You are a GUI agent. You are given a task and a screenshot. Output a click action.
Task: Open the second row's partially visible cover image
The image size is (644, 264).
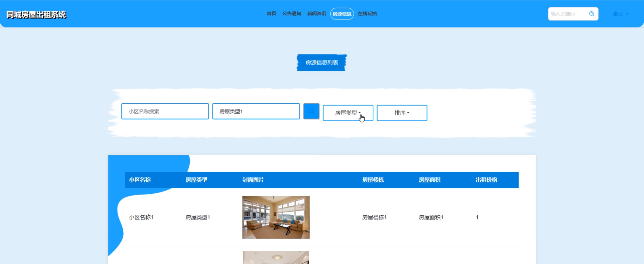276,257
